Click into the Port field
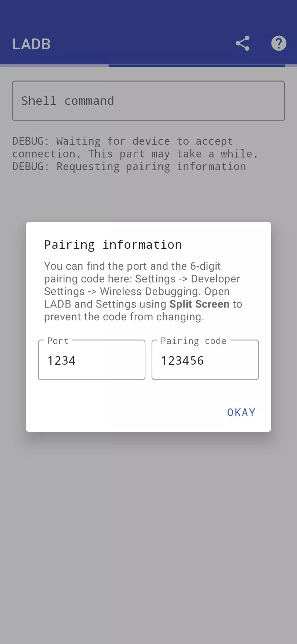The height and width of the screenshot is (644, 297). 91,360
